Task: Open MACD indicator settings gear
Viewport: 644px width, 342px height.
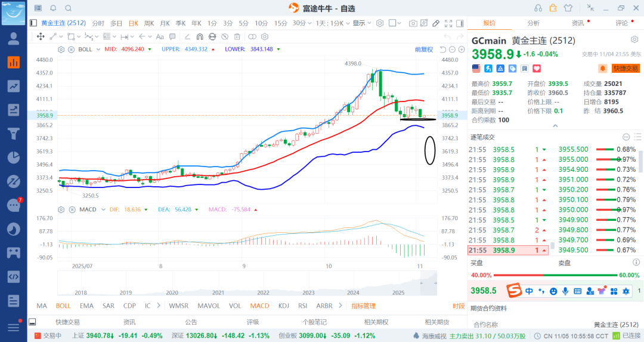Action: click(x=61, y=209)
